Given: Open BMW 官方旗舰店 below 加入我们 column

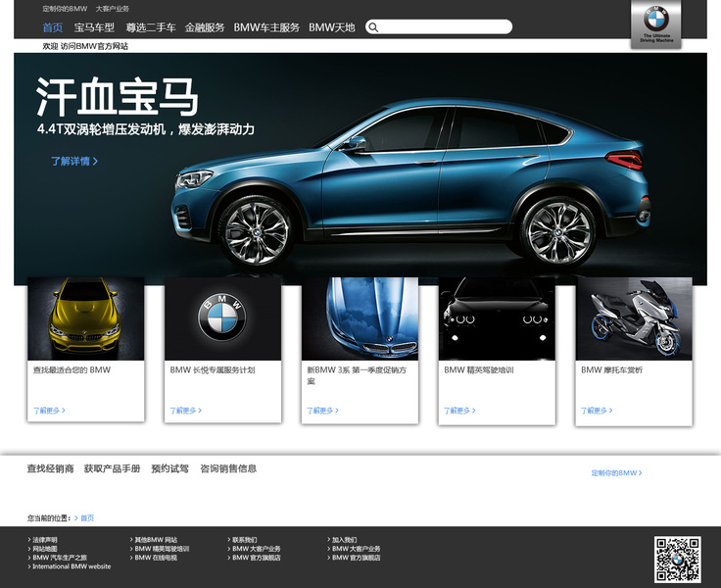Looking at the screenshot, I should tap(357, 558).
